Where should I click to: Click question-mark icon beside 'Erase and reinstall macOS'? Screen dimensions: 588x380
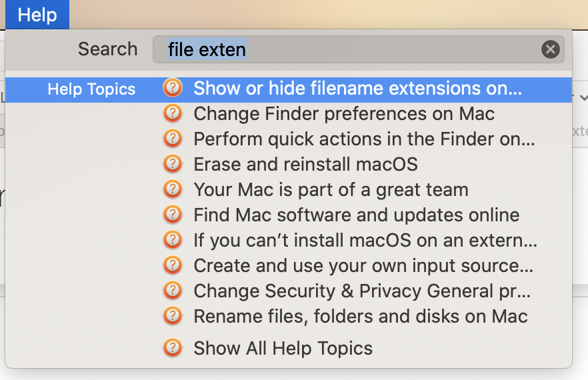point(173,164)
